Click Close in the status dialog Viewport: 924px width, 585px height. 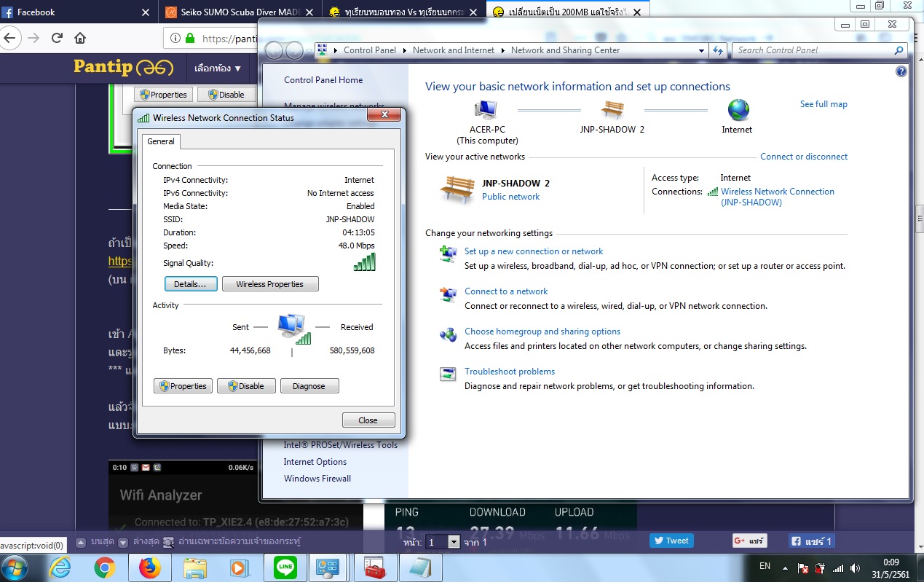tap(368, 420)
